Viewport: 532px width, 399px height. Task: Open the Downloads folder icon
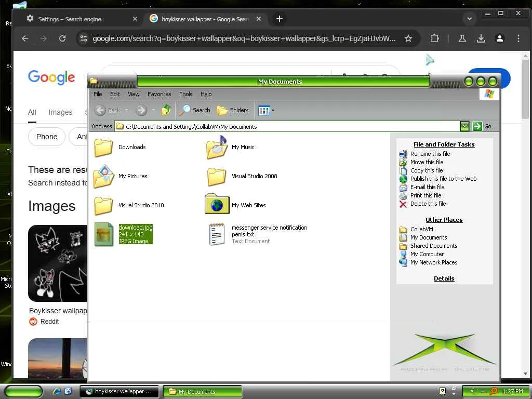pyautogui.click(x=103, y=147)
